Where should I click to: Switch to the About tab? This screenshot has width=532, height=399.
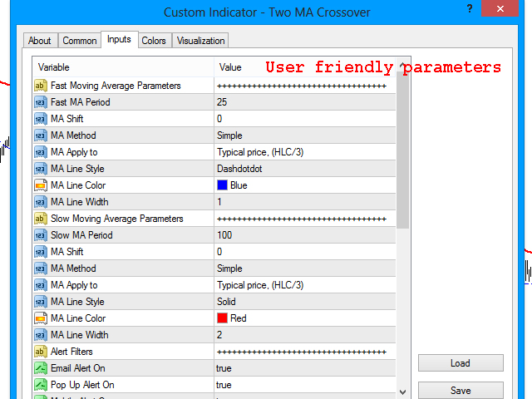pyautogui.click(x=40, y=41)
